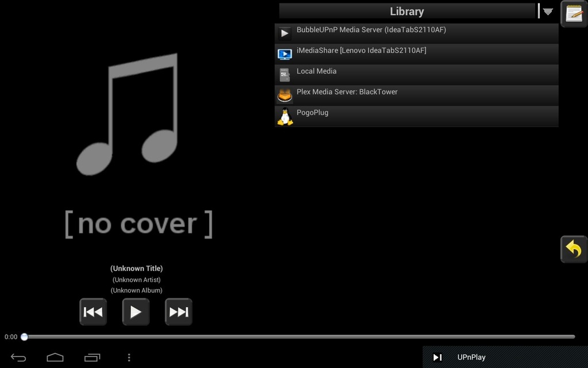Click the PogoPlug penguin icon
Screen dimensions: 588x368
coord(285,116)
